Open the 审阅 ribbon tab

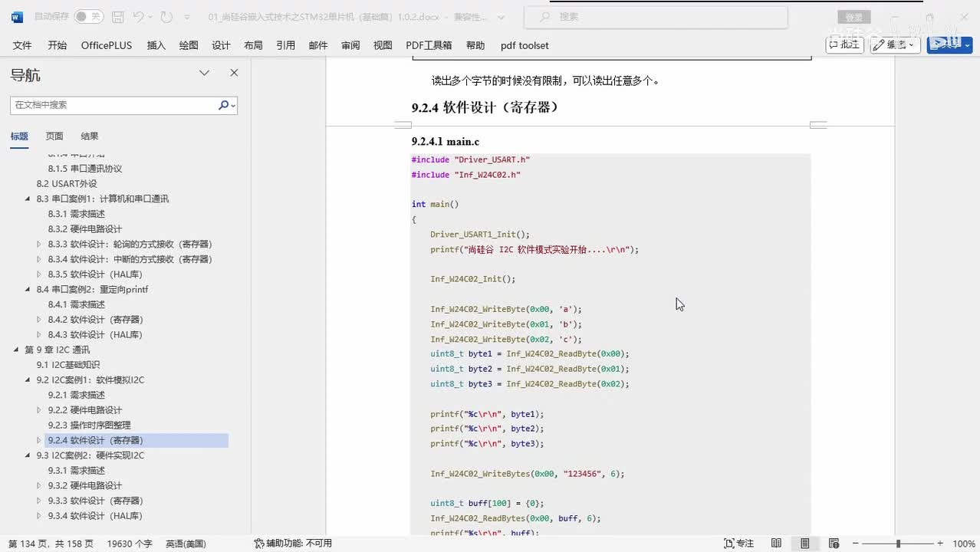coord(350,45)
